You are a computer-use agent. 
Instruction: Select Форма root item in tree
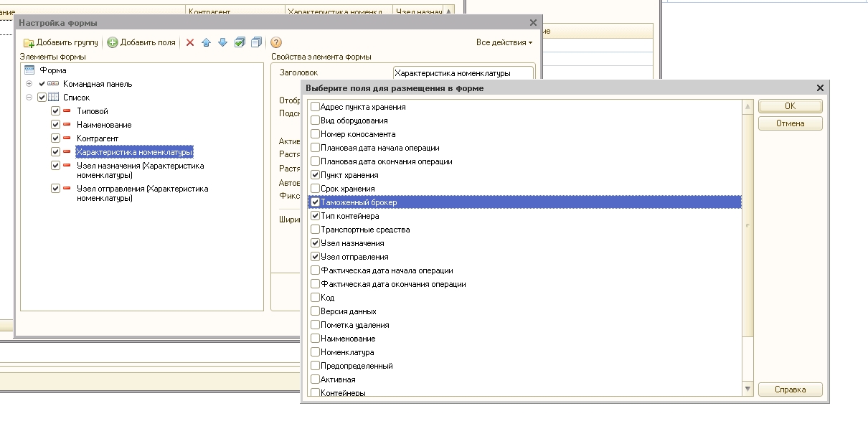click(x=54, y=70)
